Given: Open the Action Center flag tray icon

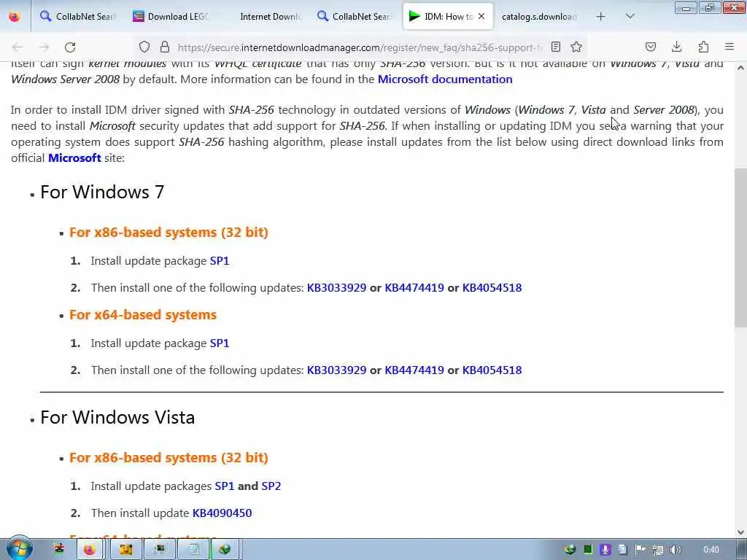Looking at the screenshot, I should pos(640,550).
